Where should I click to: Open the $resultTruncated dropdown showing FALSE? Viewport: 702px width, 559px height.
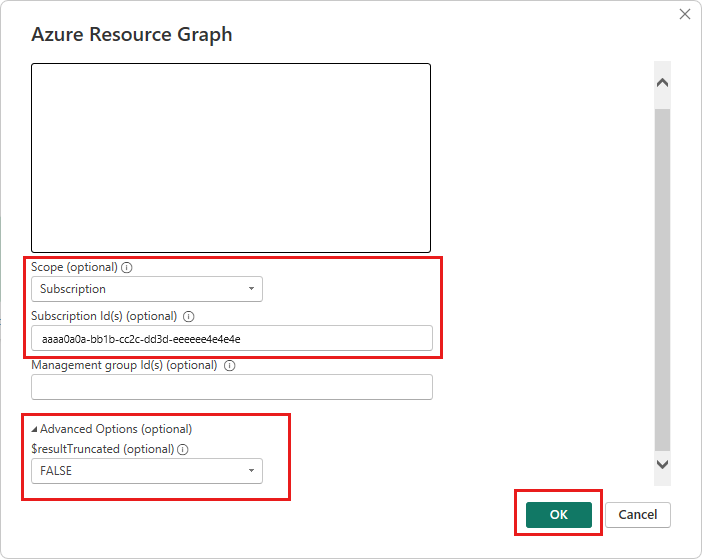(x=147, y=471)
